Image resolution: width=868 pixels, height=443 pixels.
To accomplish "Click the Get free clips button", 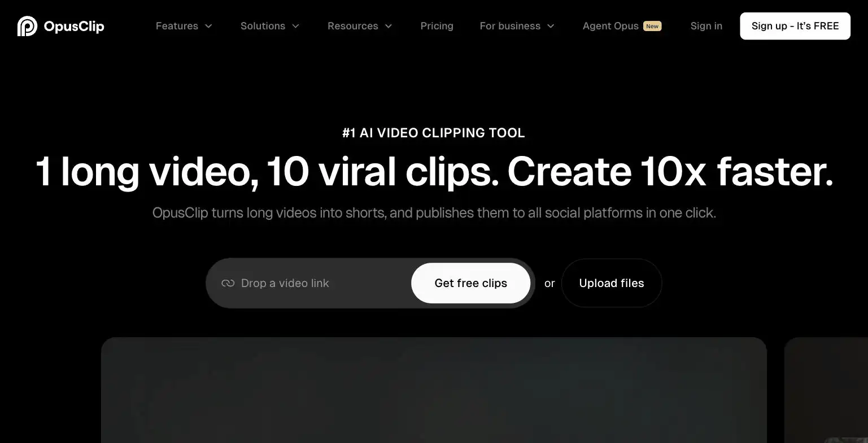I will (470, 283).
